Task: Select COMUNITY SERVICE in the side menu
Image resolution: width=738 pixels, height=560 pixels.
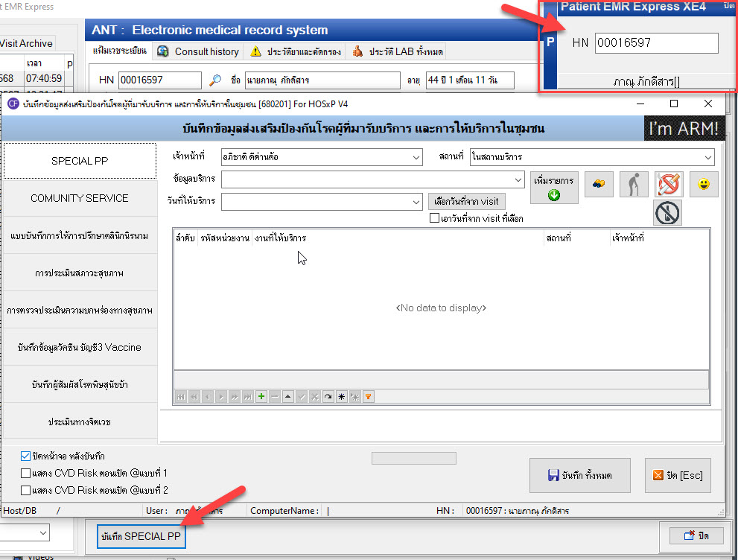Action: point(79,198)
